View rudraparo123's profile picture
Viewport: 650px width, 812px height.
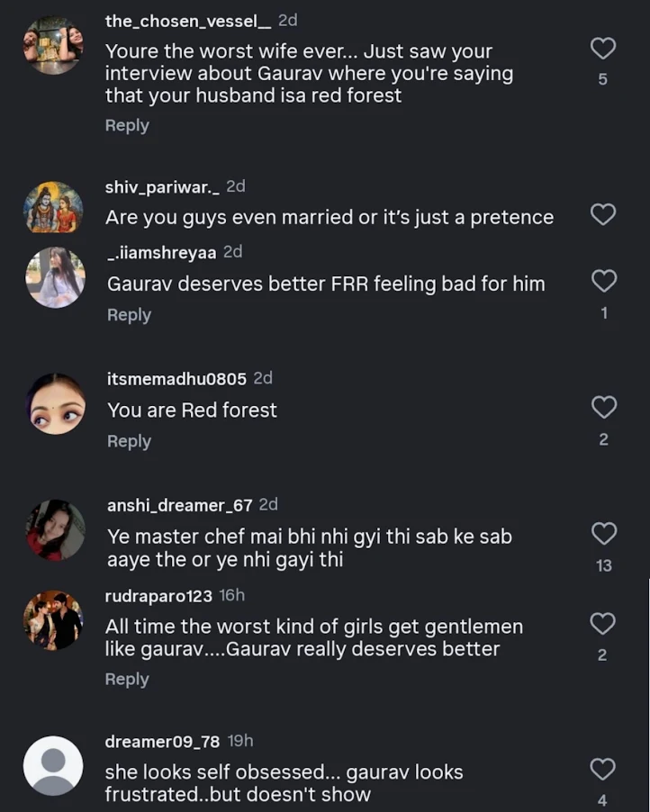coord(53,621)
